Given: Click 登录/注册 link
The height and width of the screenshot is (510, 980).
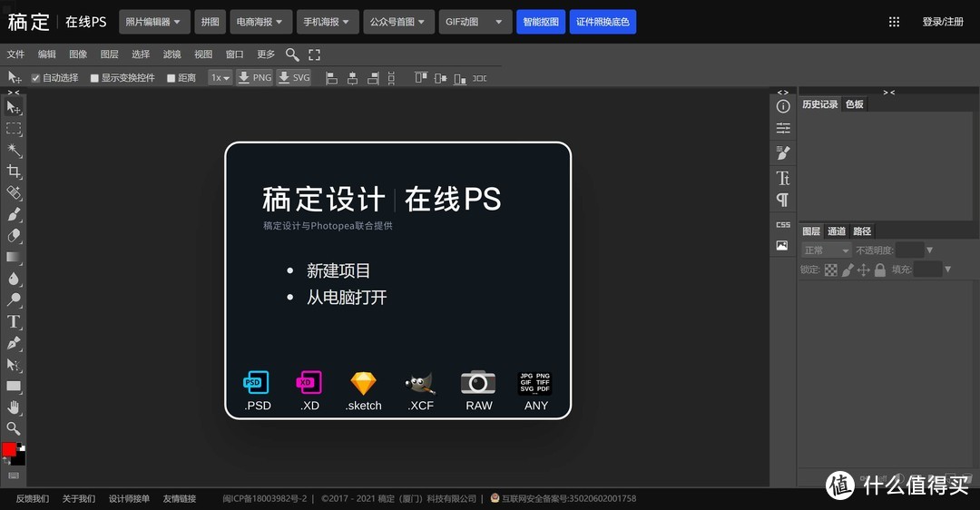Looking at the screenshot, I should pyautogui.click(x=943, y=22).
